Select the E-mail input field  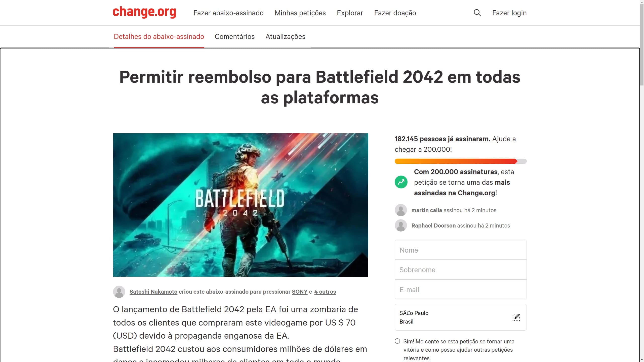460,290
